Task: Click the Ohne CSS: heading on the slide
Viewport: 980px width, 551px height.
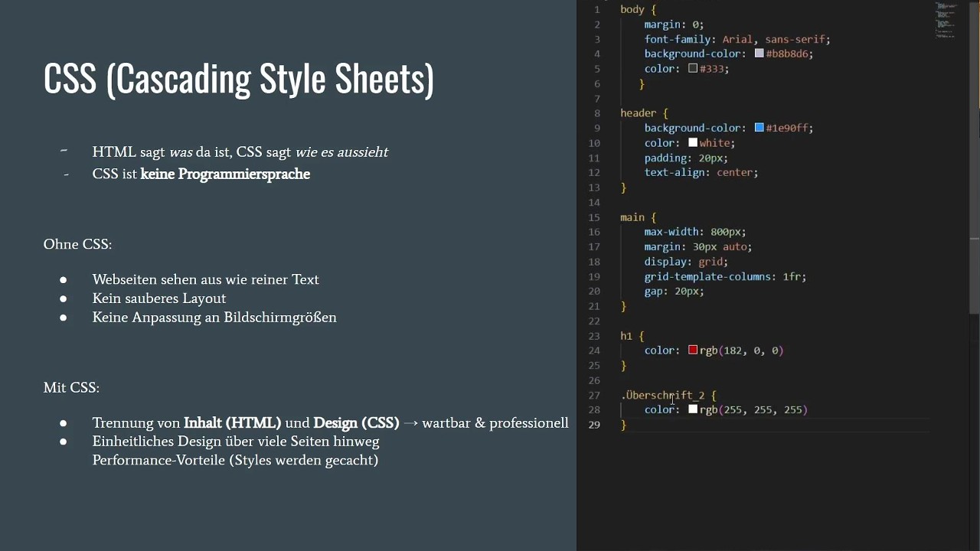Action: [77, 244]
